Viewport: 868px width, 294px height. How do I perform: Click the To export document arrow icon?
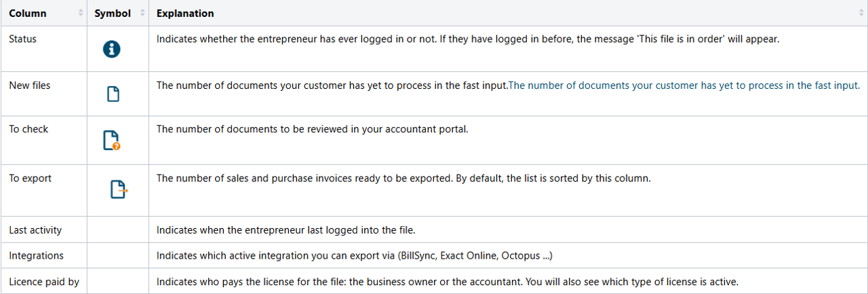pos(119,189)
